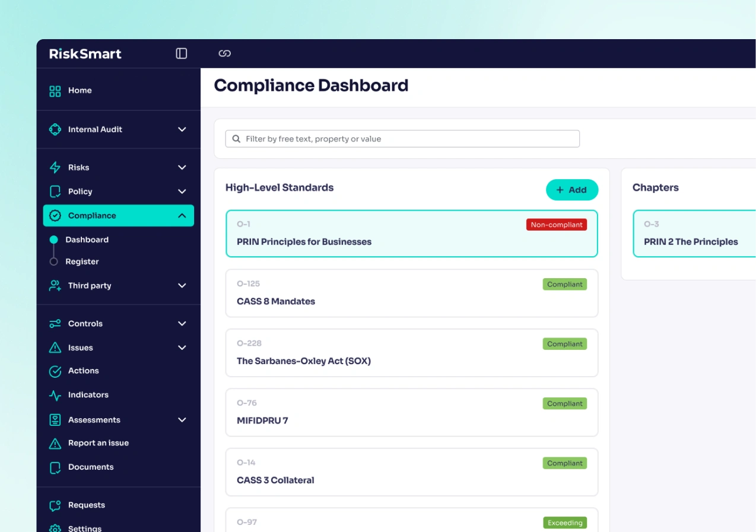Click the Add button in High-Level Standards
This screenshot has height=532, width=756.
click(571, 190)
